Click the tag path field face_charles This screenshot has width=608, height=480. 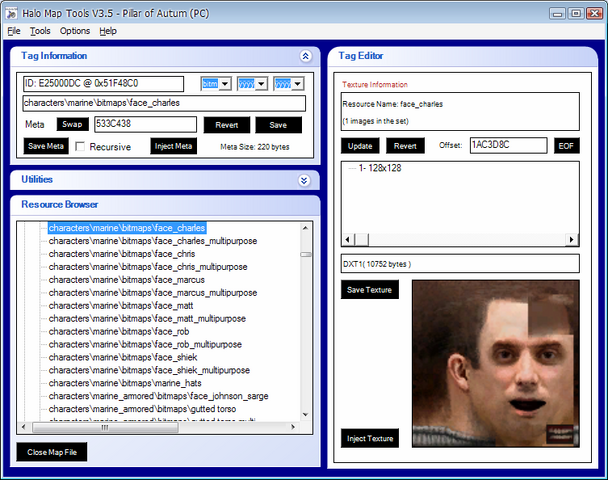[164, 103]
